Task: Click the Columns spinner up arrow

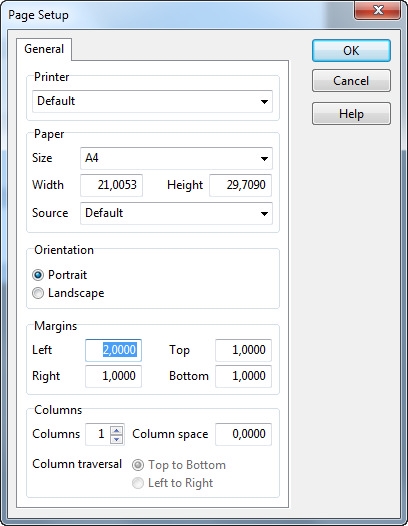Action: (116, 430)
